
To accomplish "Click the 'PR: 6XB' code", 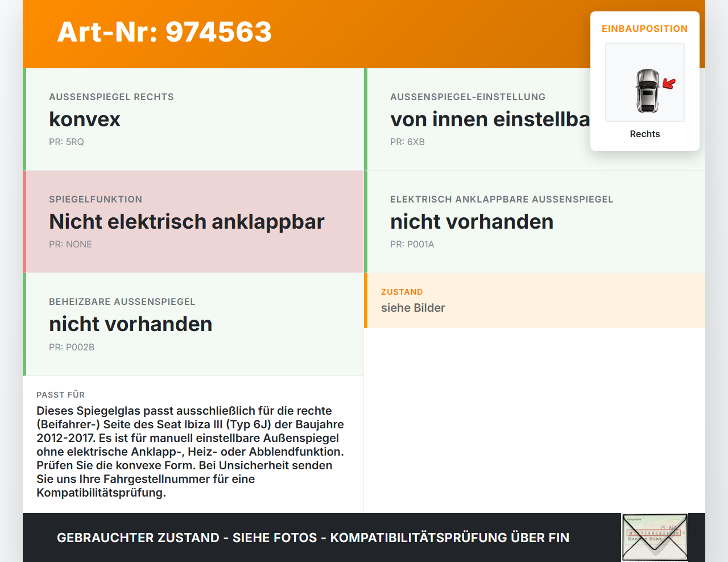I will 407,142.
